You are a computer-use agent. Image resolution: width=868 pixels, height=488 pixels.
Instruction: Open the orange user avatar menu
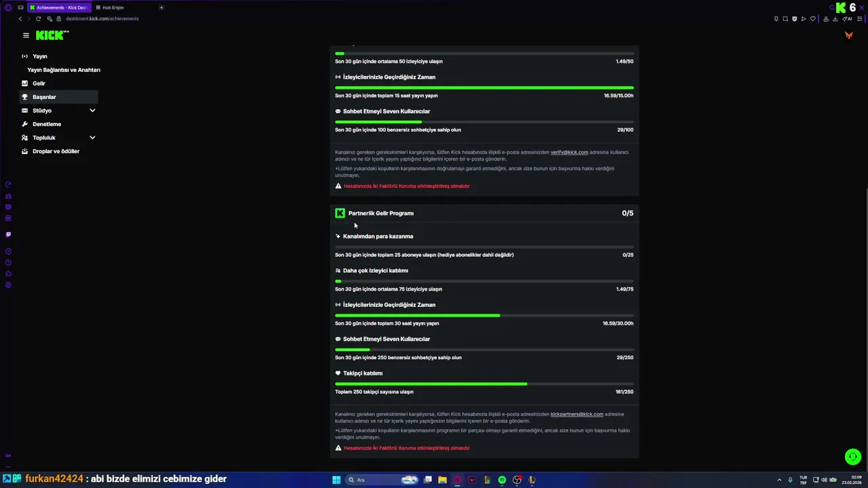(x=848, y=35)
